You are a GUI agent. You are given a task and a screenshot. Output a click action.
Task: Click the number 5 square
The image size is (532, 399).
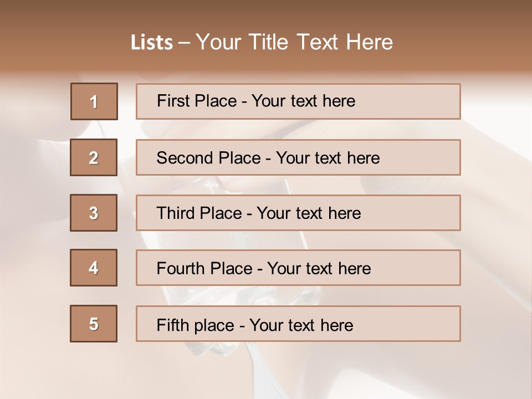point(94,324)
